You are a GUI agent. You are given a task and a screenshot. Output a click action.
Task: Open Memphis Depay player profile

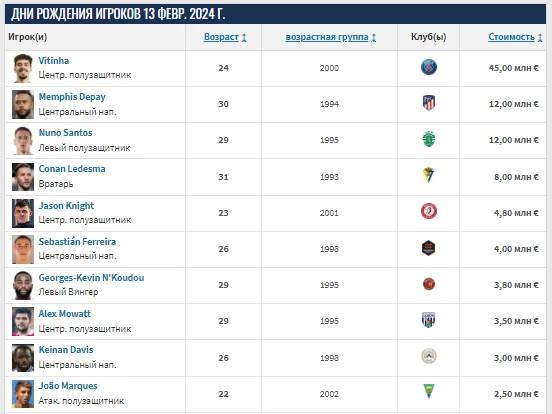point(72,97)
